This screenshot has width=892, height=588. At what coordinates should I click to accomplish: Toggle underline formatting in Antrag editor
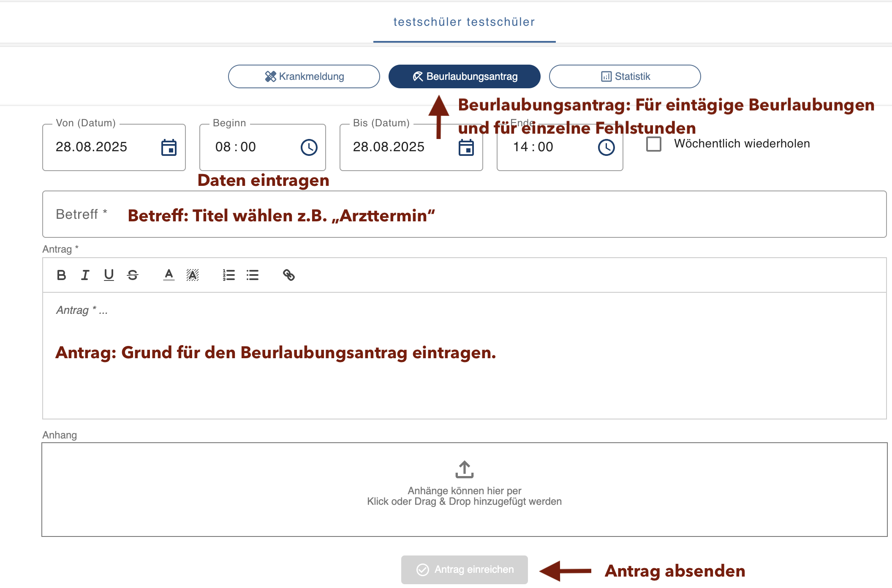pyautogui.click(x=109, y=275)
